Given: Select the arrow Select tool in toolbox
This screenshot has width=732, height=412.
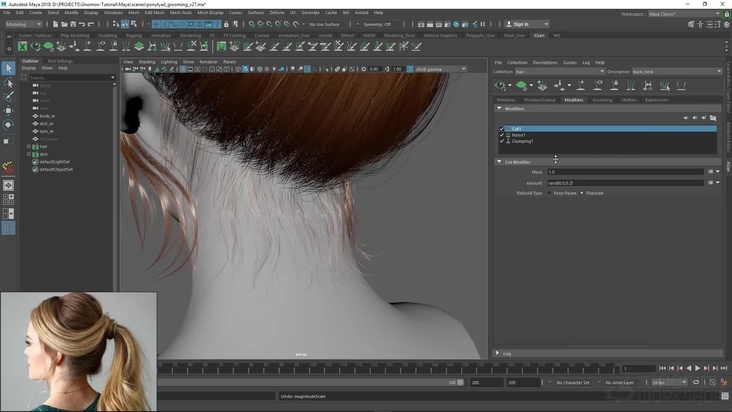Looking at the screenshot, I should pos(8,68).
